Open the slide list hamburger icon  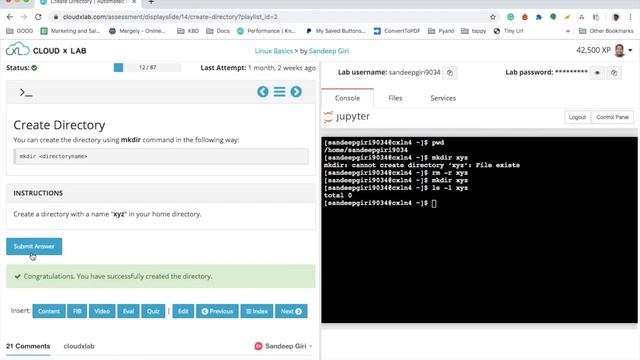pos(280,91)
